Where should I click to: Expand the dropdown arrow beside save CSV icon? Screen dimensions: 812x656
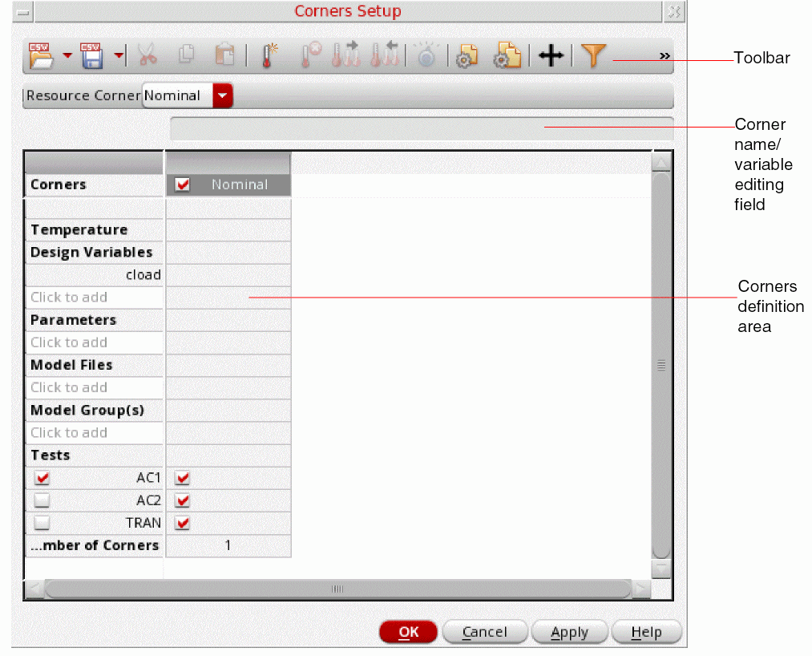119,56
